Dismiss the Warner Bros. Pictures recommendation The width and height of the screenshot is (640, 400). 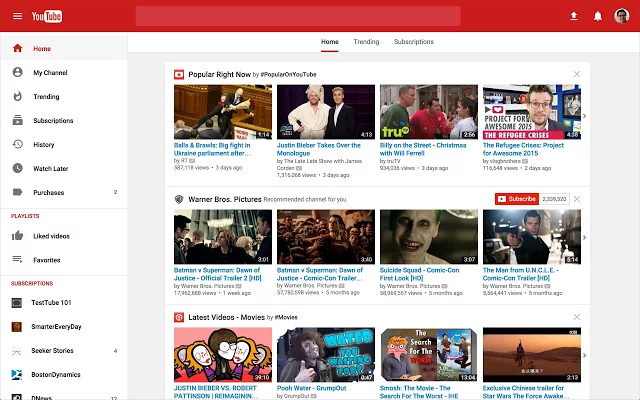coord(576,199)
